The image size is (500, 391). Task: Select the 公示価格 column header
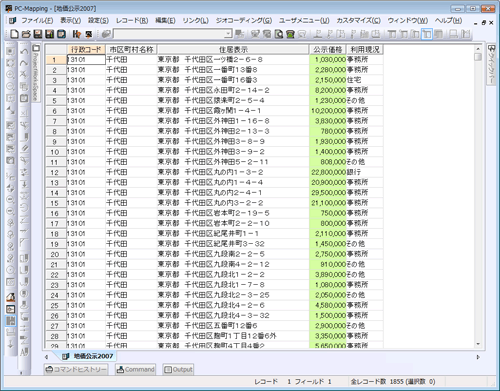tap(328, 50)
